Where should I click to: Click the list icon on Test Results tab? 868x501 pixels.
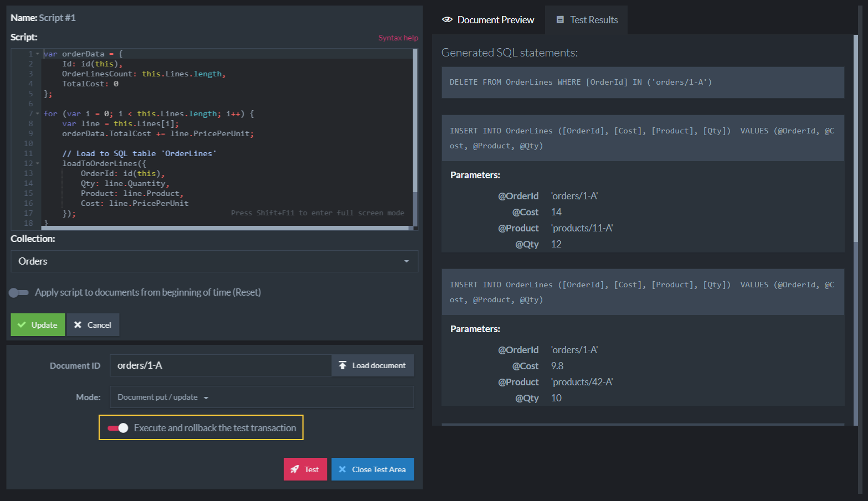560,20
